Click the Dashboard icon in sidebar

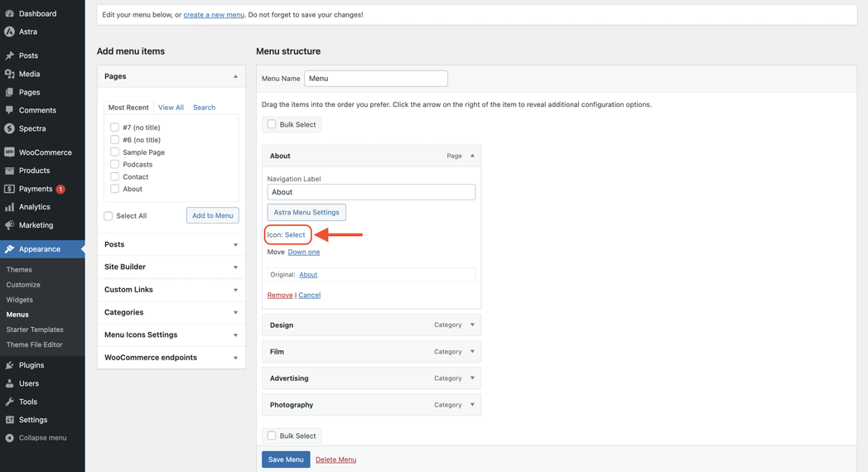click(x=10, y=13)
